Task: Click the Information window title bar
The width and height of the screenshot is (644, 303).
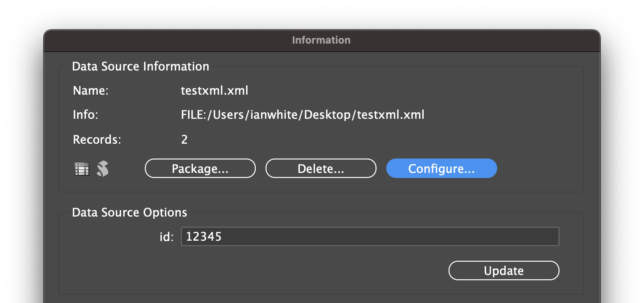Action: (321, 40)
